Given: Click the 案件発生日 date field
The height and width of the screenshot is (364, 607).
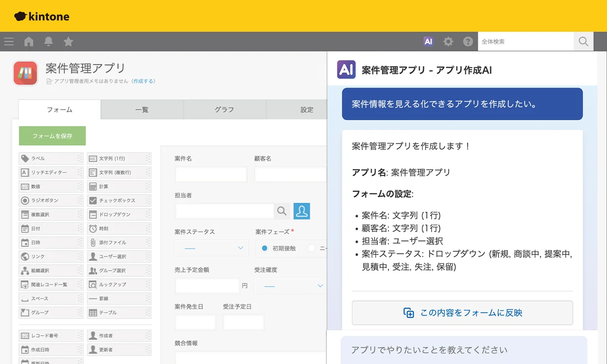Looking at the screenshot, I should pos(195,322).
